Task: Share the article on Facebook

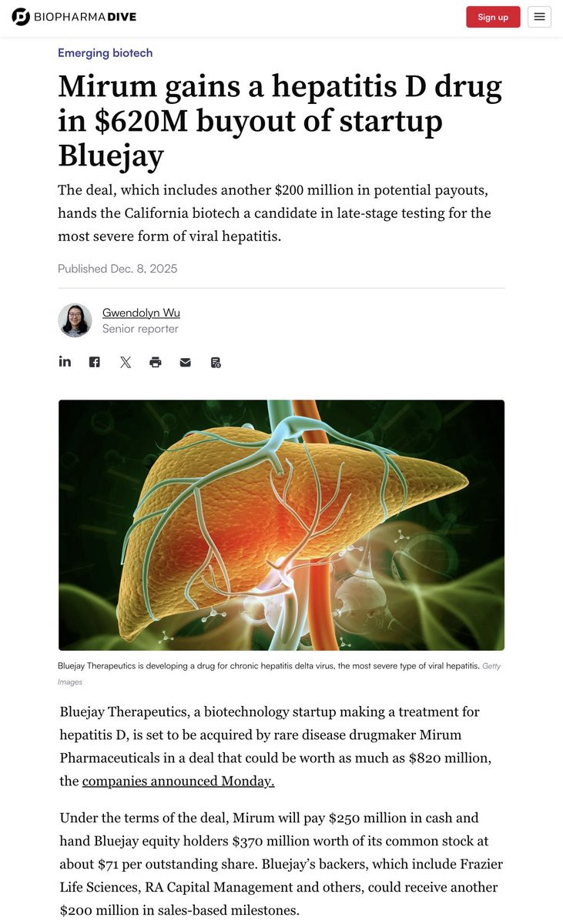Action: click(94, 362)
